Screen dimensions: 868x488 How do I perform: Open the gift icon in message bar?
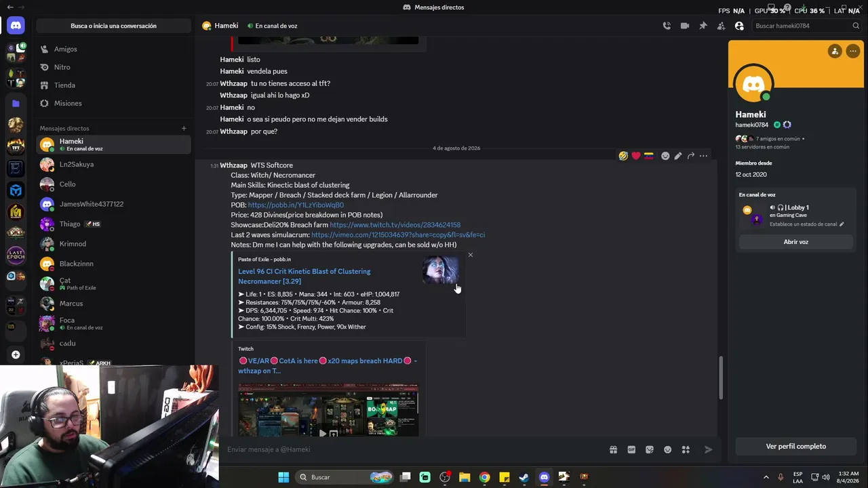tap(613, 449)
